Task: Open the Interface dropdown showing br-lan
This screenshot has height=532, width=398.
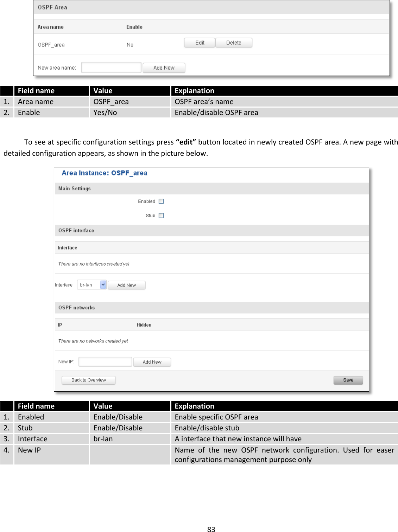Action: (x=91, y=285)
